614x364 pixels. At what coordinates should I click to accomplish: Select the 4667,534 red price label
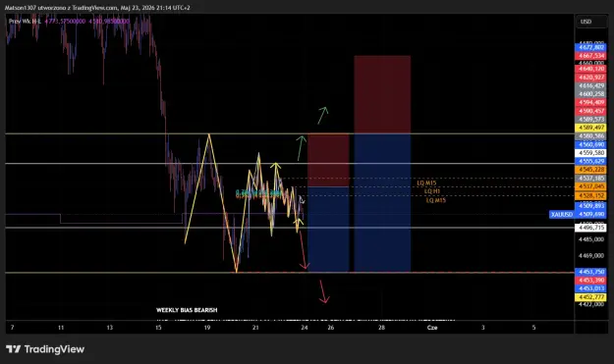click(590, 56)
